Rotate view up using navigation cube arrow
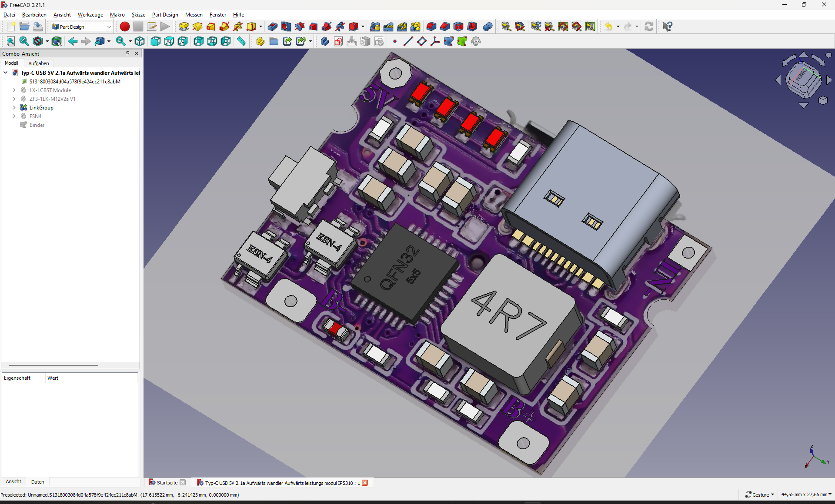 803,55
